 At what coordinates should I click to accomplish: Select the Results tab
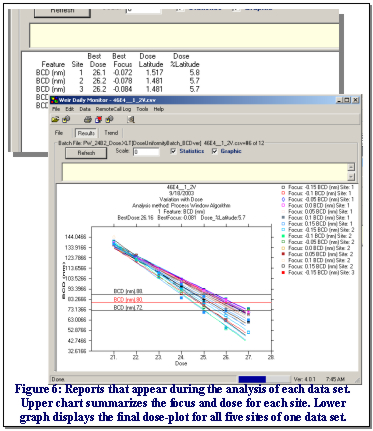[x=86, y=133]
